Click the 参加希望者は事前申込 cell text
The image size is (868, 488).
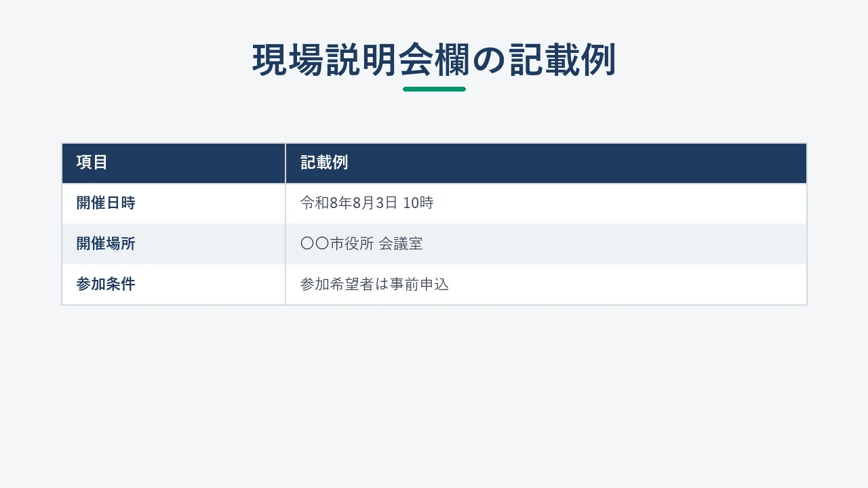pos(375,284)
